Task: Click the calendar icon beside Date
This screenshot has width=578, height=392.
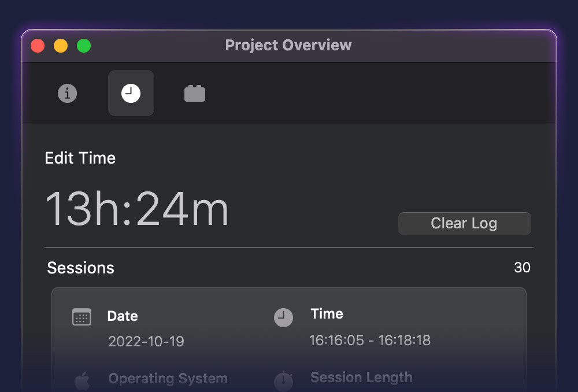Action: pos(82,317)
